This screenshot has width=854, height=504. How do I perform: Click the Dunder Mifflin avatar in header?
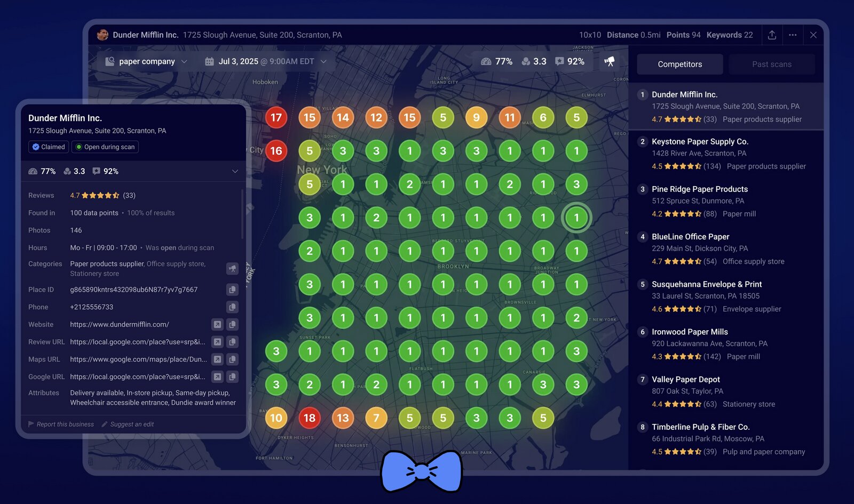(x=102, y=35)
